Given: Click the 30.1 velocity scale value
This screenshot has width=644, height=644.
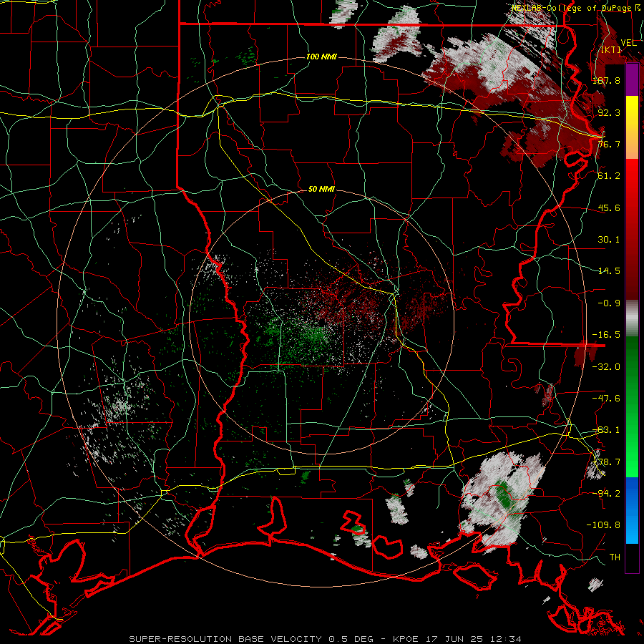Looking at the screenshot, I should pyautogui.click(x=609, y=240).
